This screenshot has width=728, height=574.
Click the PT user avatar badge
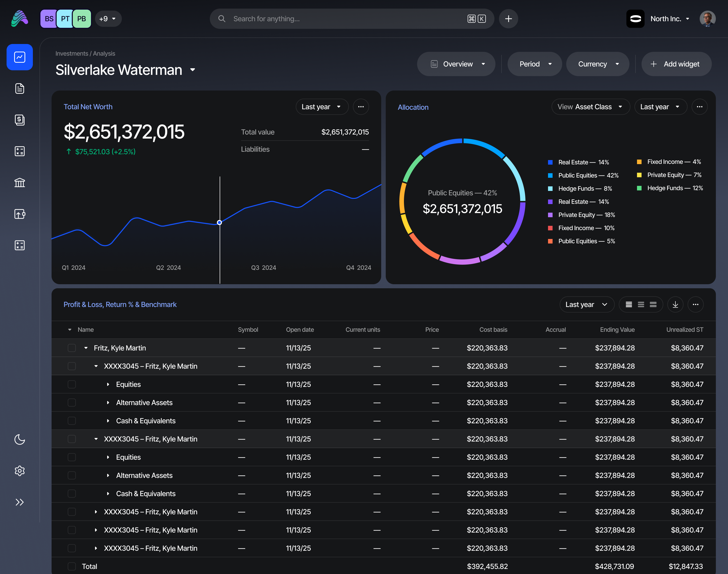(65, 19)
